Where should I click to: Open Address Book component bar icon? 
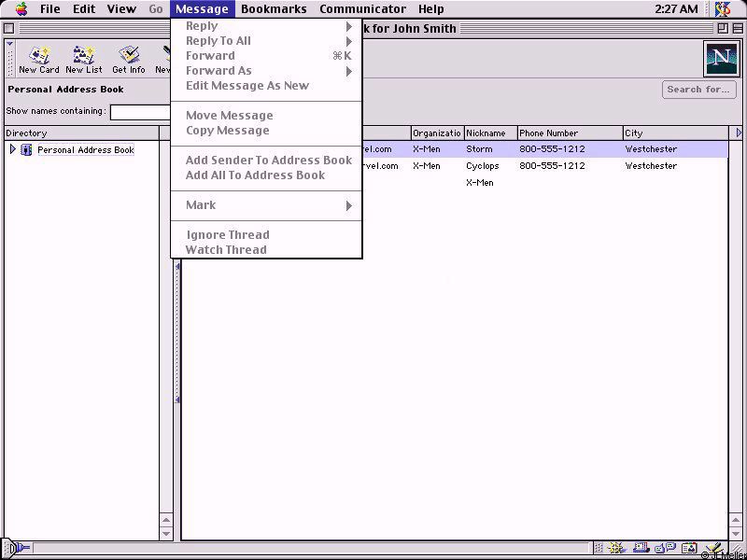tap(689, 549)
